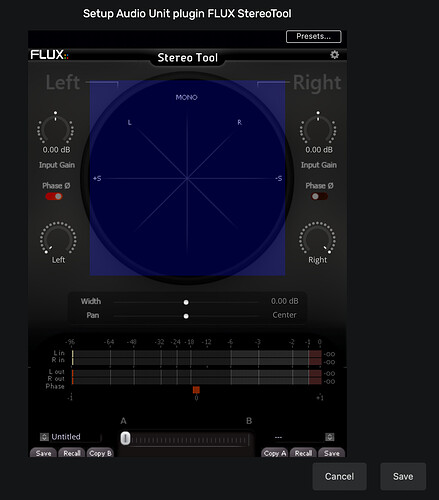
Task: Save preset slot A
Action: [43, 453]
